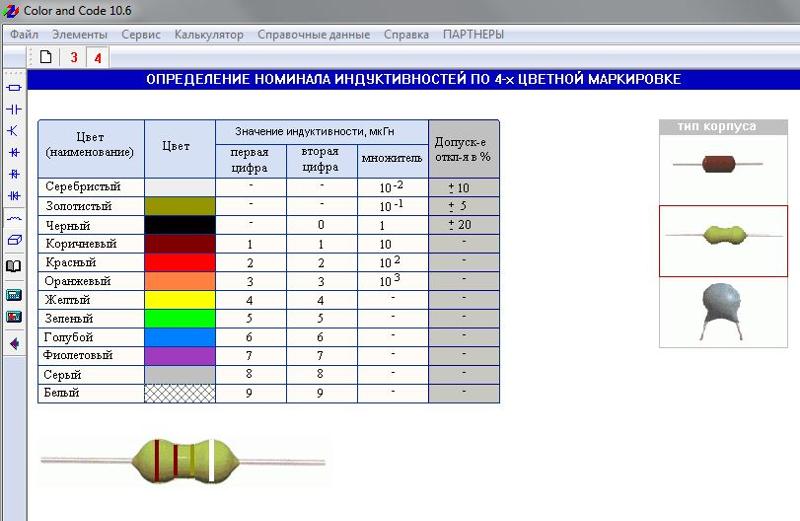The height and width of the screenshot is (521, 800).
Task: Pick the green color swatch
Action: (180, 318)
